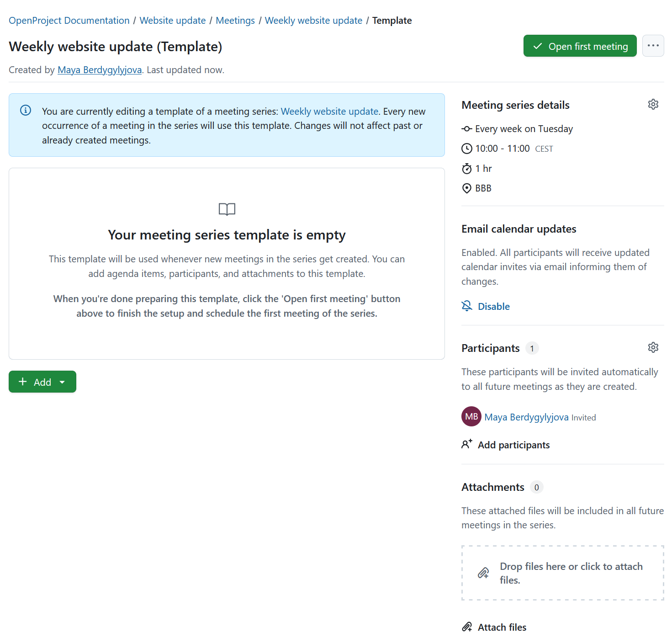Click the Participants settings gear icon
This screenshot has width=672, height=638.
653,347
